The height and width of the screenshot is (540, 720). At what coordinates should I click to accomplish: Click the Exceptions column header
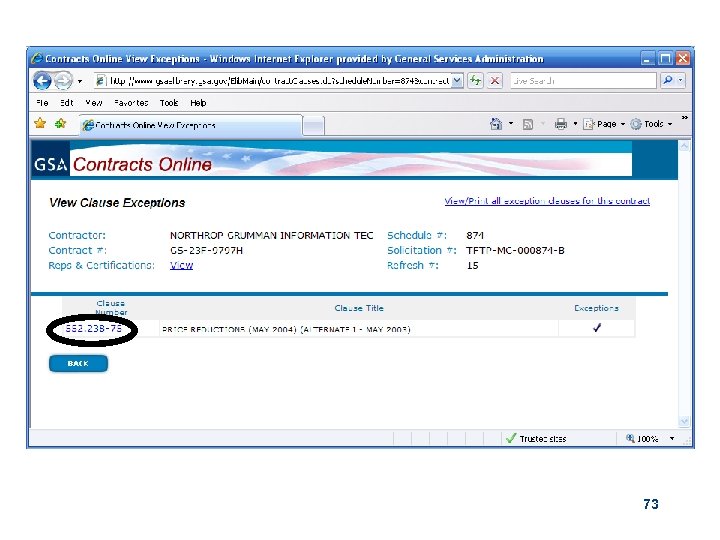click(x=596, y=308)
